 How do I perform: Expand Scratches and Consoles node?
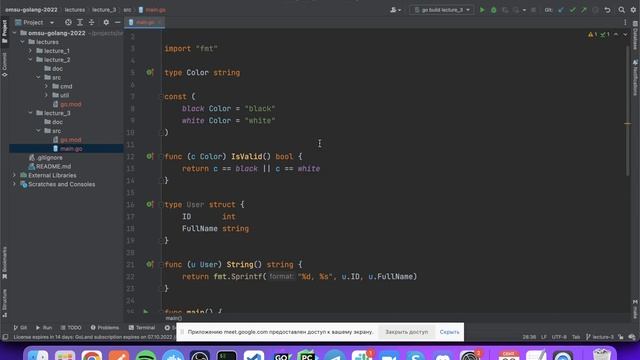tap(14, 184)
